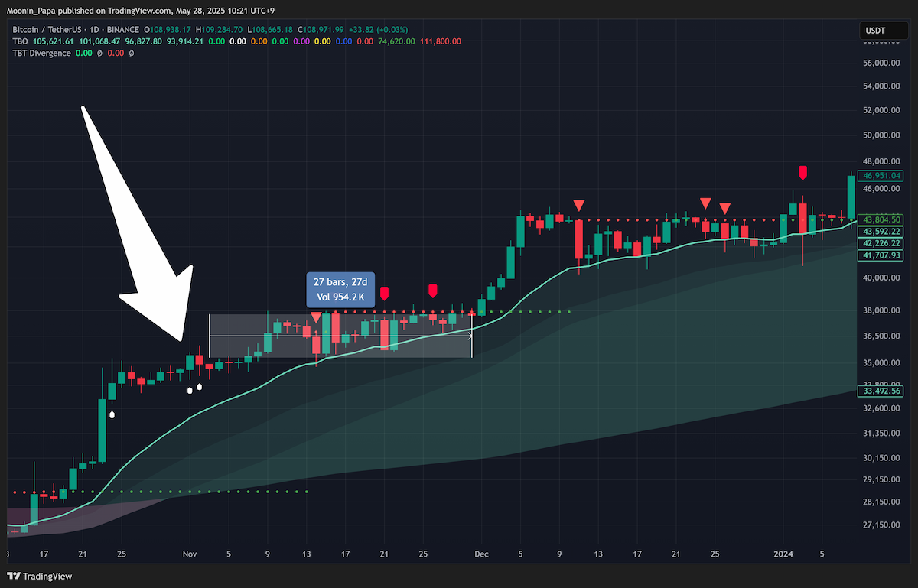The image size is (918, 588).
Task: Select the 43,804.50 green price tag
Action: click(x=882, y=219)
